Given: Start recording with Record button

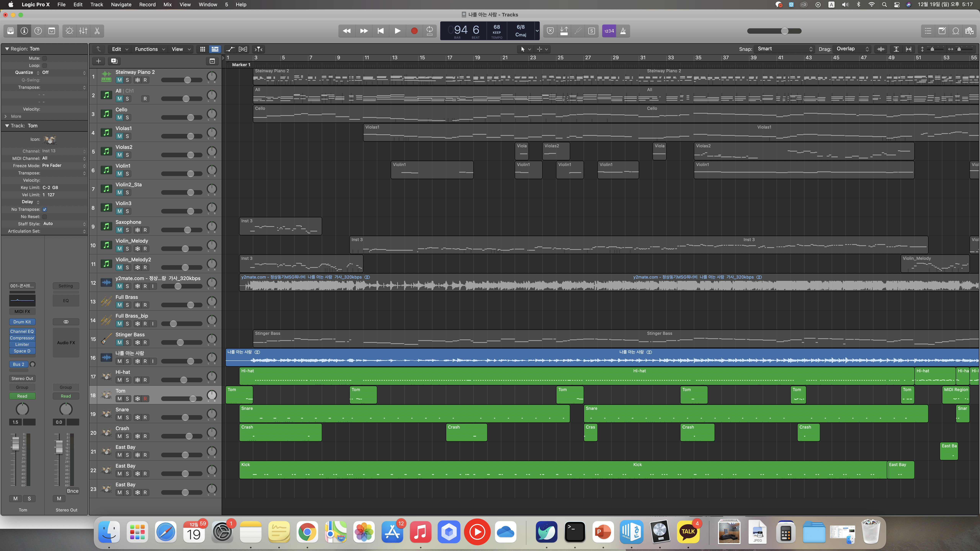Looking at the screenshot, I should point(414,31).
